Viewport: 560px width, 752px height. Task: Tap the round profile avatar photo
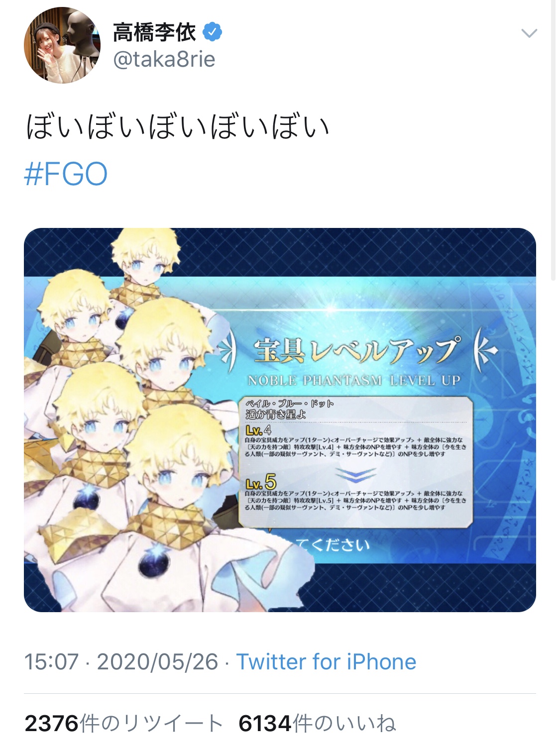click(62, 45)
